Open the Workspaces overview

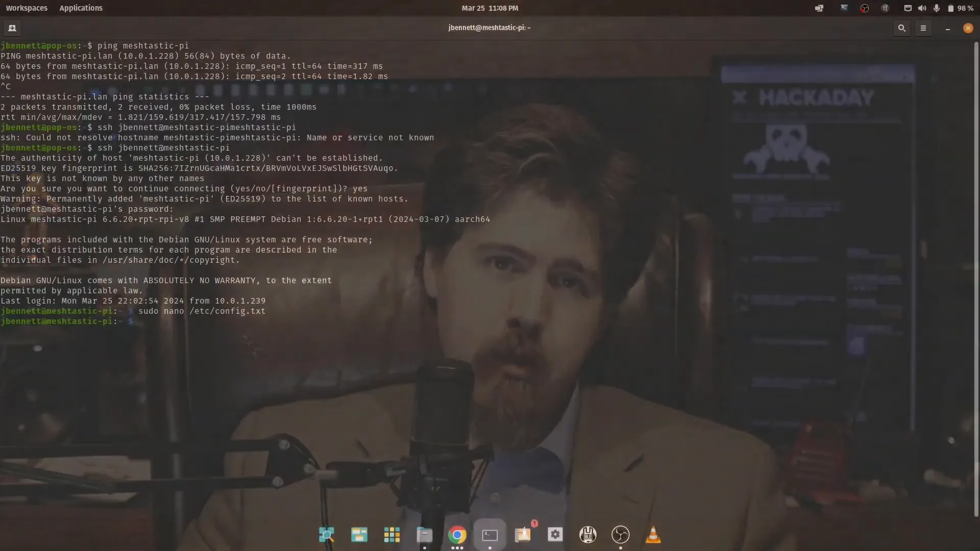coord(27,8)
